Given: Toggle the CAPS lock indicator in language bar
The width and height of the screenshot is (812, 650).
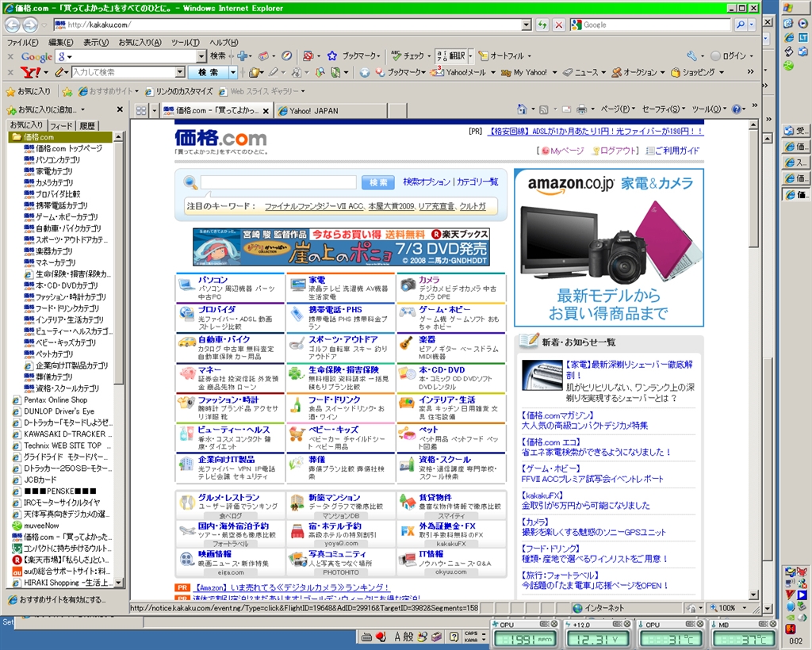Looking at the screenshot, I should pos(471,633).
